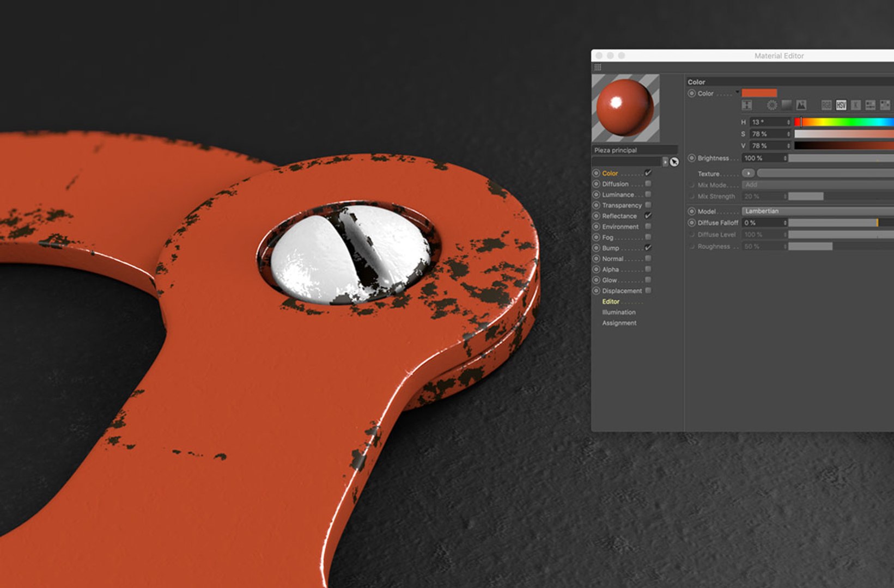Screen dimensions: 894x588
Task: Enable the Glow channel checkbox
Action: point(648,280)
